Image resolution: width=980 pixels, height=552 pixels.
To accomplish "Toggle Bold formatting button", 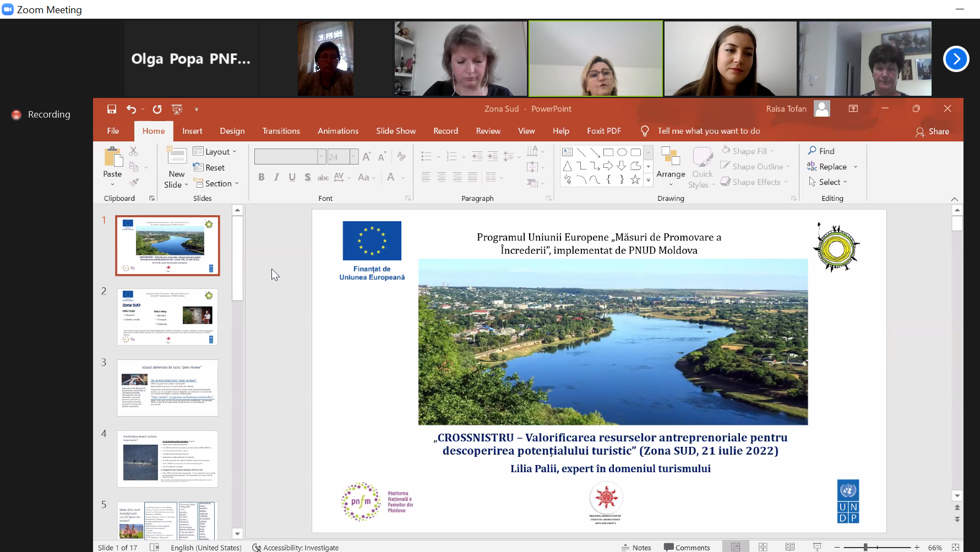I will click(x=262, y=177).
